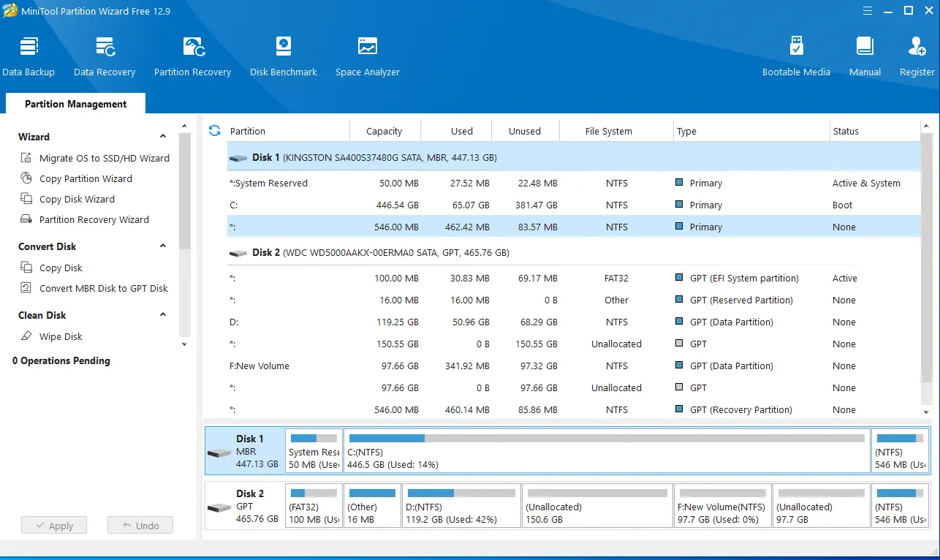
Task: Select the F:New Volume partition row
Action: [575, 366]
